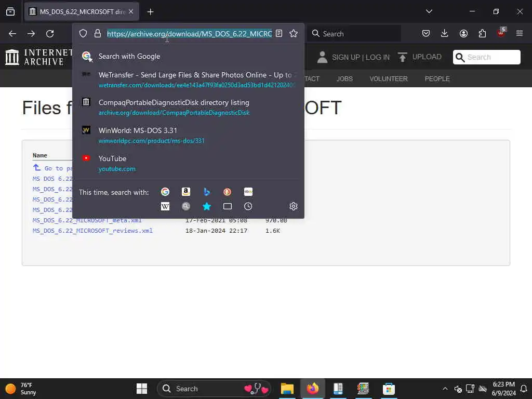Go forward to next page
Screen dimensions: 532x399
pyautogui.click(x=31, y=34)
